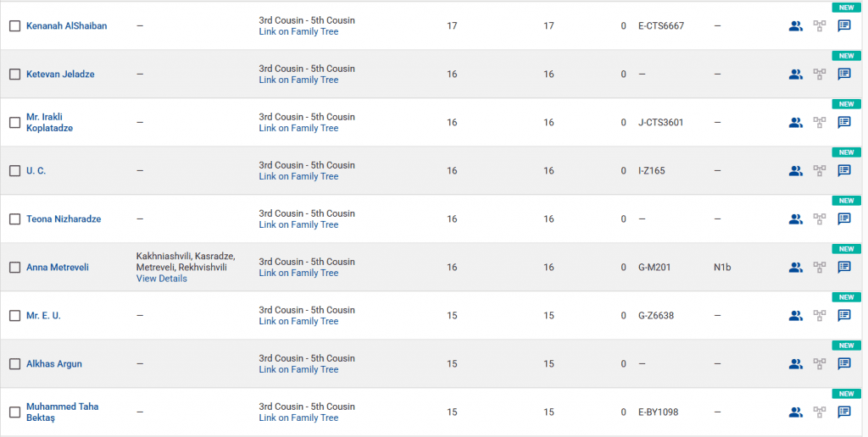Click In Common With for Muhammed Taha Bektaş
Viewport: 868px width, 437px height.
pos(795,412)
